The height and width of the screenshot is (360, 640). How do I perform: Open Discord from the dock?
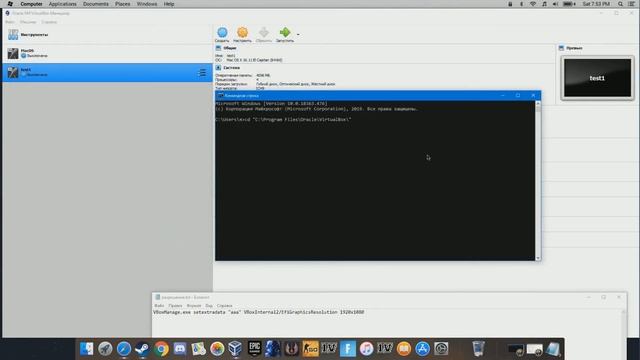(180, 349)
